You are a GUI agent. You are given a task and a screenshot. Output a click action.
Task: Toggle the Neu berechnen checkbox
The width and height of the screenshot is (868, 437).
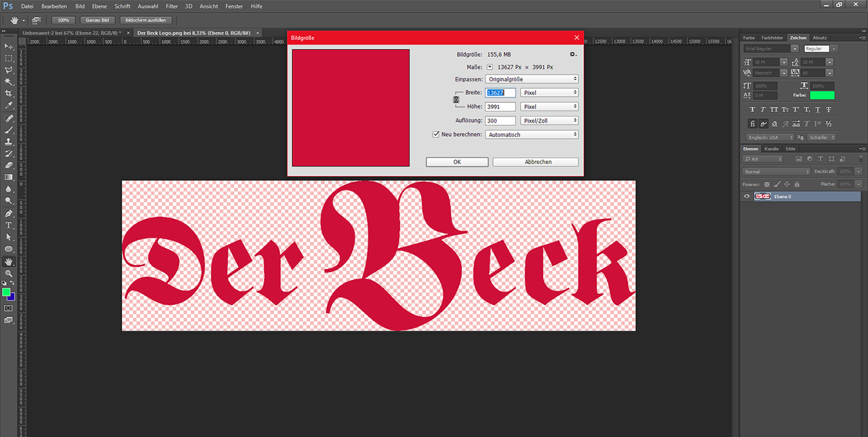click(x=436, y=134)
